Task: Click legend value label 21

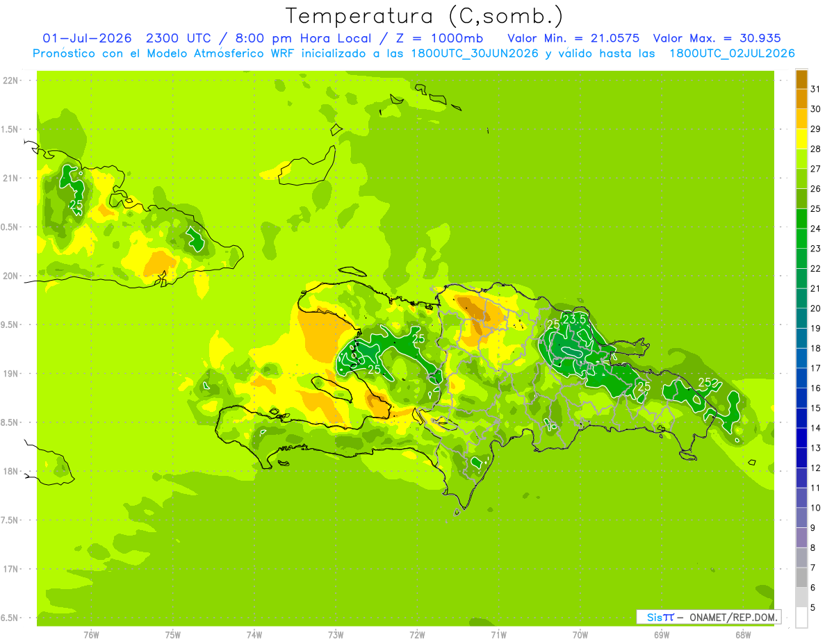Action: pos(815,288)
